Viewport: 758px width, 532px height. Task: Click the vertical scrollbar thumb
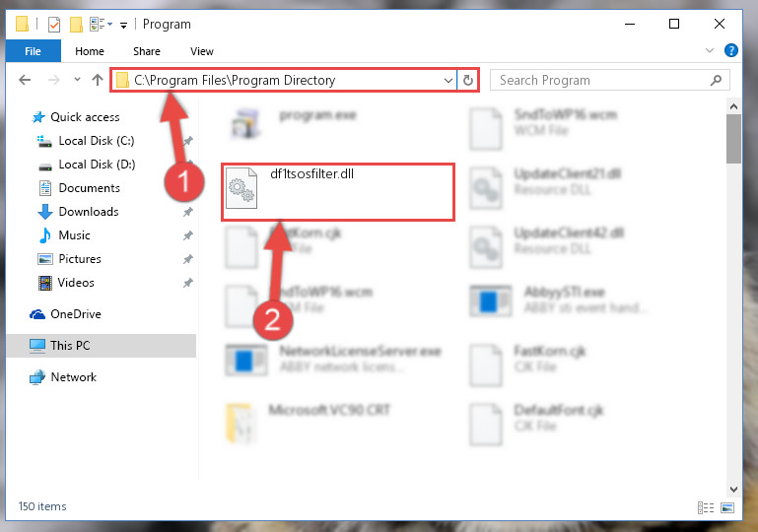[732, 136]
